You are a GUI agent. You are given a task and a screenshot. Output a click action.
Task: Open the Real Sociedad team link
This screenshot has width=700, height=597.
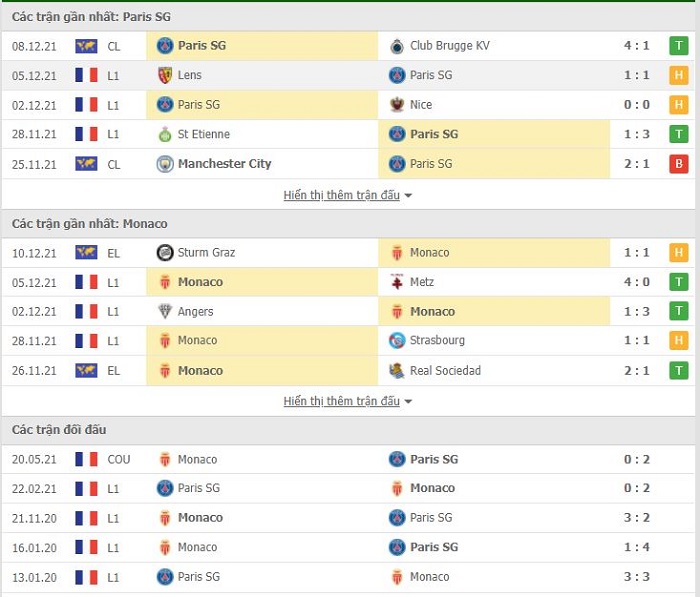point(445,371)
